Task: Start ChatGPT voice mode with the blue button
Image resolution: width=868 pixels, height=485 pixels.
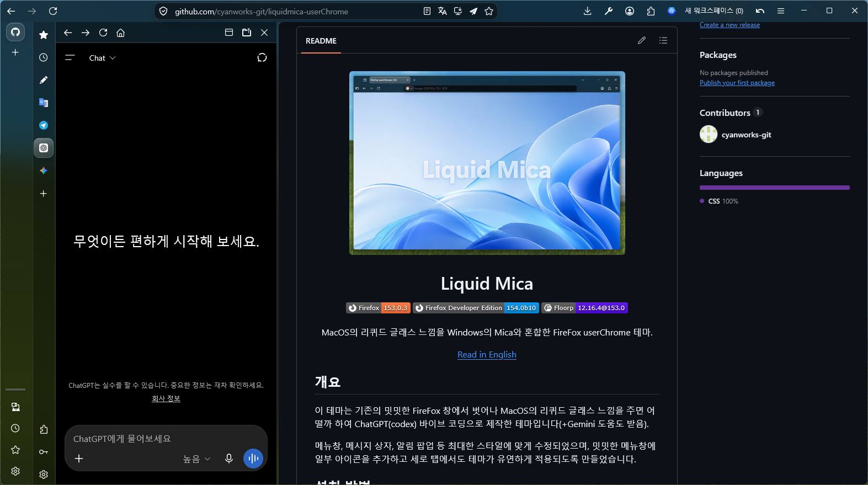Action: pos(253,458)
